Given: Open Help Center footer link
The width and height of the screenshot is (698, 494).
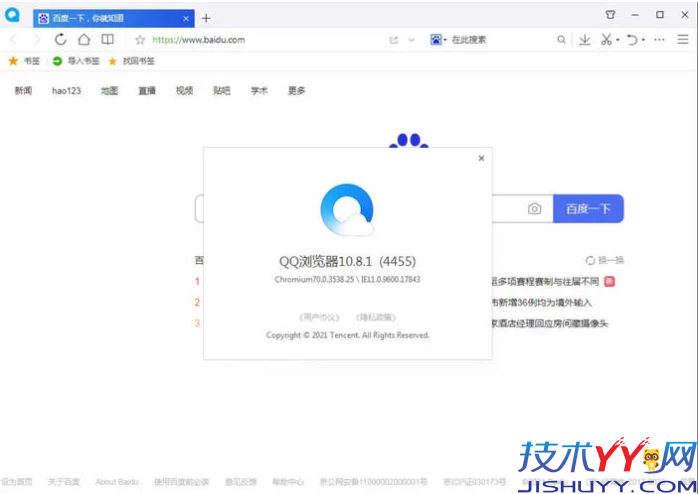Looking at the screenshot, I should (x=288, y=482).
